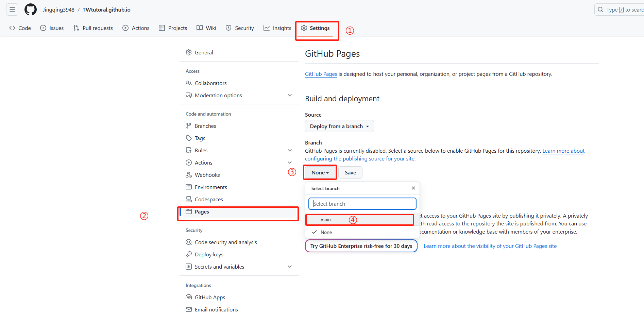The height and width of the screenshot is (323, 644).
Task: Click the Save button
Action: click(350, 172)
